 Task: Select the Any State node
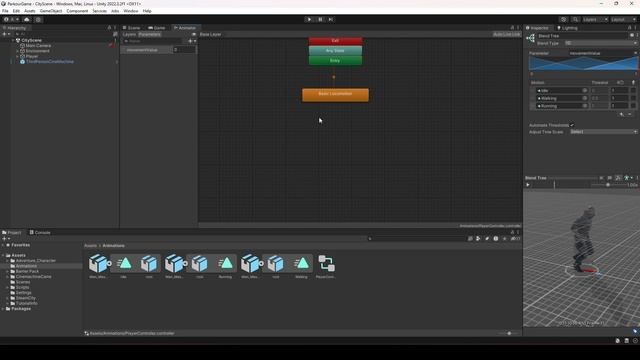click(335, 51)
